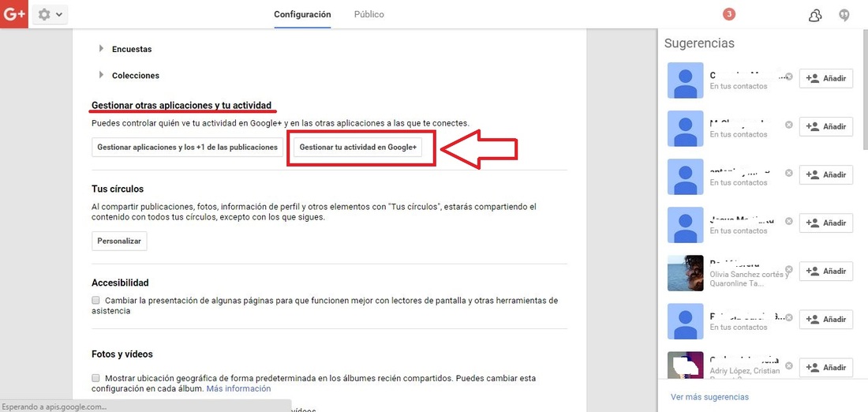The height and width of the screenshot is (412, 868).
Task: Click status text Esperando a apis.google.com
Action: (x=54, y=406)
